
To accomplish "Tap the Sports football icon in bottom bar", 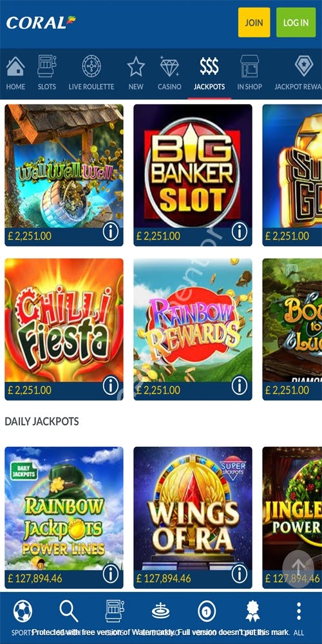I will 23,612.
